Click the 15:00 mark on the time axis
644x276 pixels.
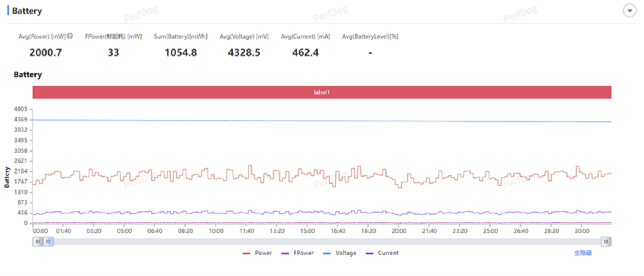pyautogui.click(x=307, y=231)
